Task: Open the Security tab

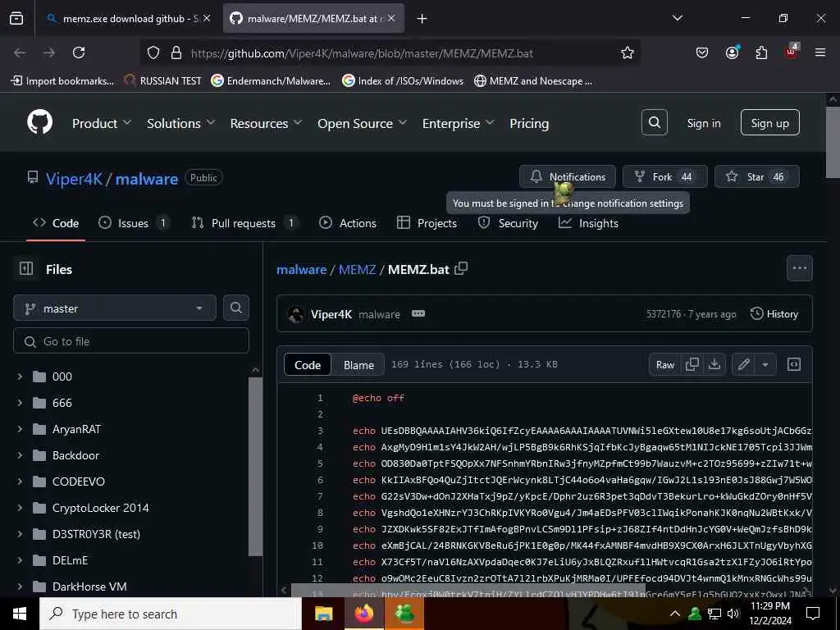Action: pyautogui.click(x=508, y=223)
